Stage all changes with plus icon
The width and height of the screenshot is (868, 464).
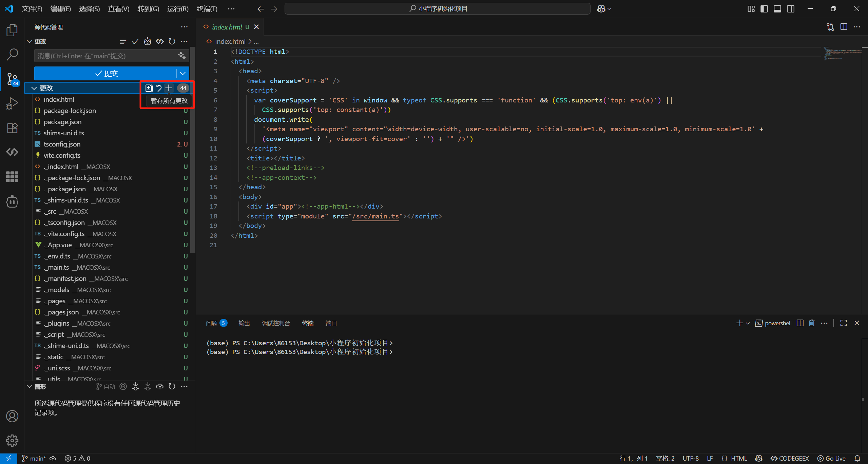[169, 88]
